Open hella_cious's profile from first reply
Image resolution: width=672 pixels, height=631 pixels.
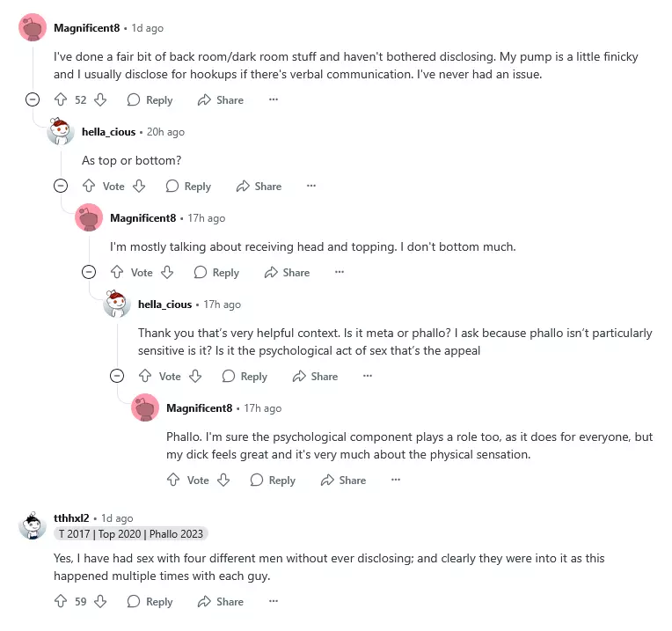pos(108,132)
